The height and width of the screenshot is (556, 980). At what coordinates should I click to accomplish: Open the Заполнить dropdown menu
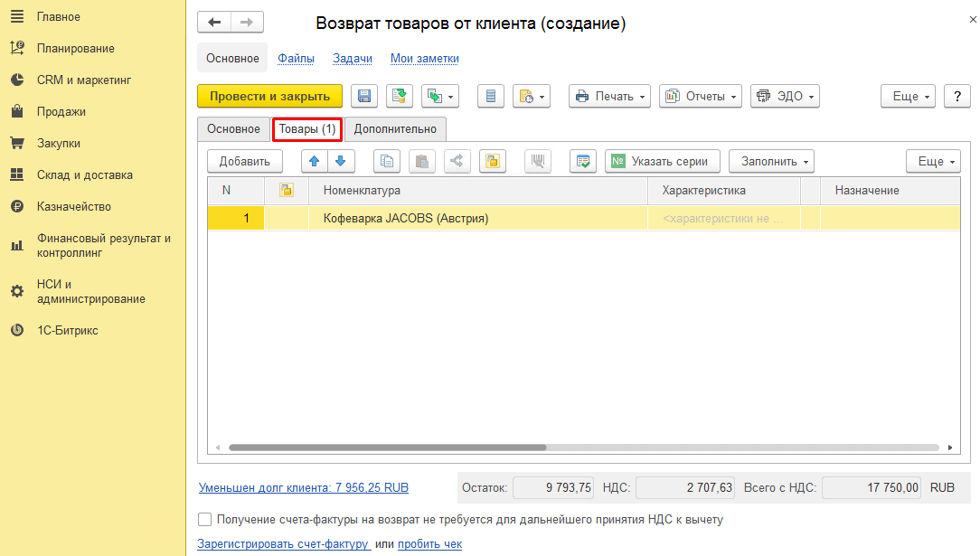click(x=771, y=162)
